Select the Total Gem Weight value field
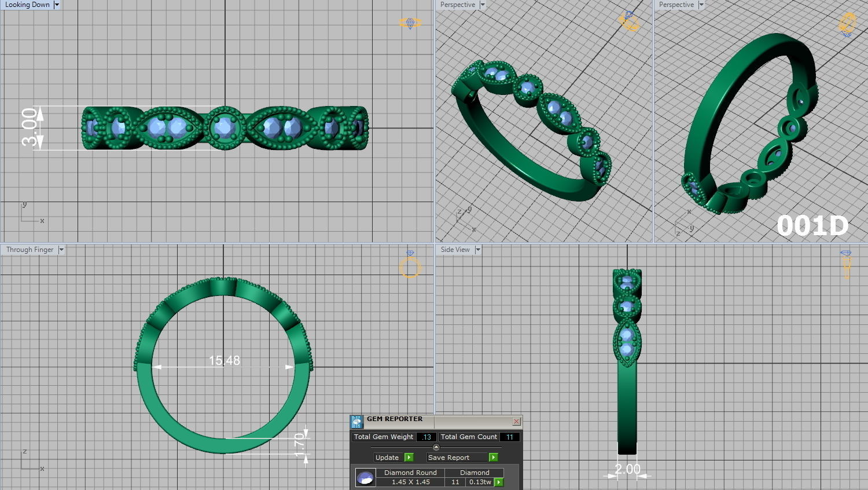The height and width of the screenshot is (490, 868). (x=426, y=437)
